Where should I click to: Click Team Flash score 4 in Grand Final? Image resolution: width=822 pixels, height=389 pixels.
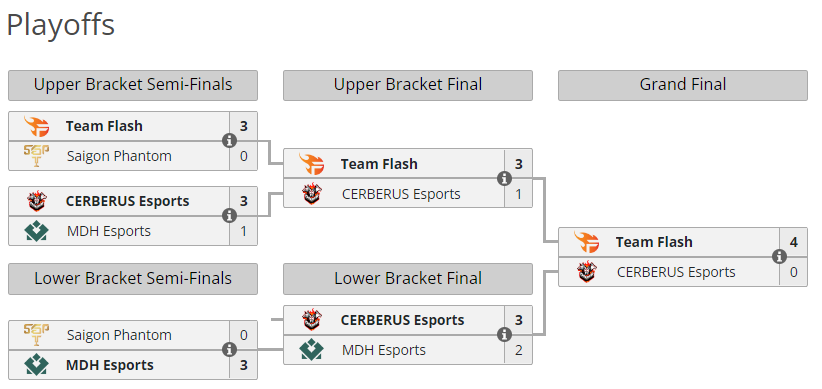(794, 242)
